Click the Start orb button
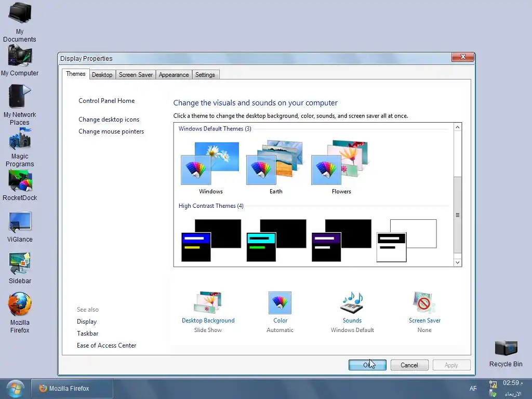Screen dimensions: 532x399 click(x=15, y=389)
